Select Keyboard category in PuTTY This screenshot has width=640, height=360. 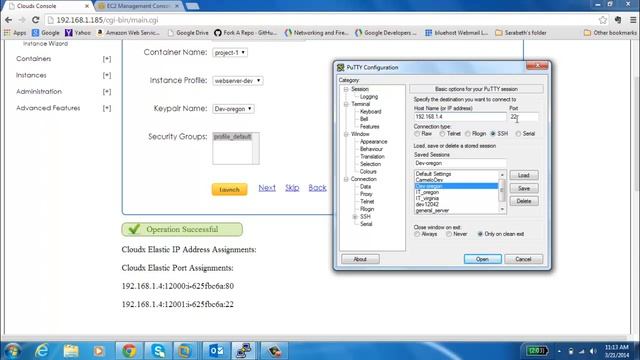[x=370, y=111]
